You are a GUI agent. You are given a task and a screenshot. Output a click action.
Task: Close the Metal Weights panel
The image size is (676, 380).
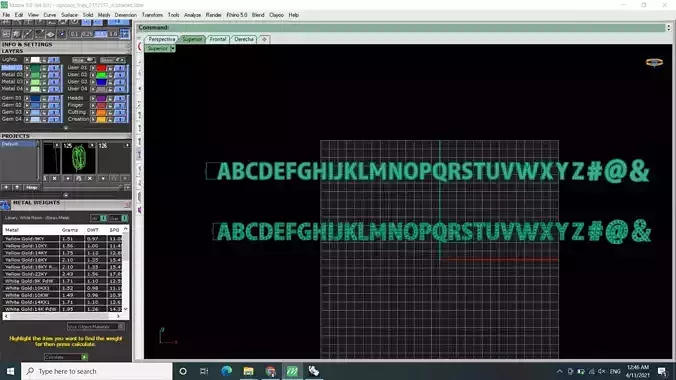tap(127, 204)
